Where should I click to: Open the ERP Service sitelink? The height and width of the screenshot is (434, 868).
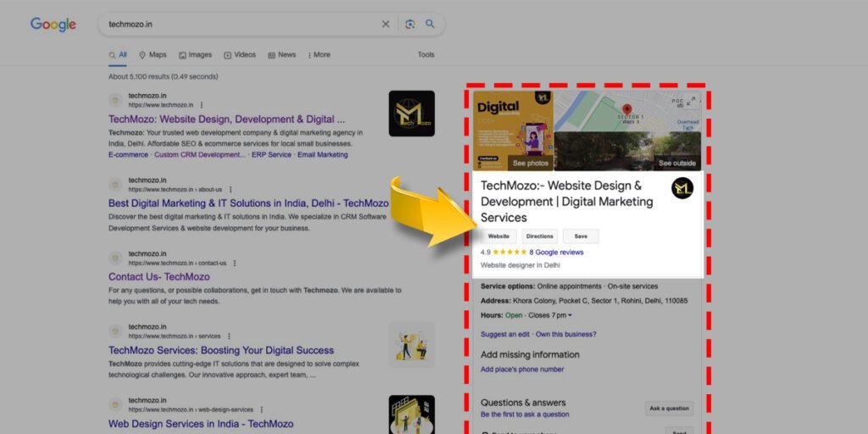(x=271, y=155)
